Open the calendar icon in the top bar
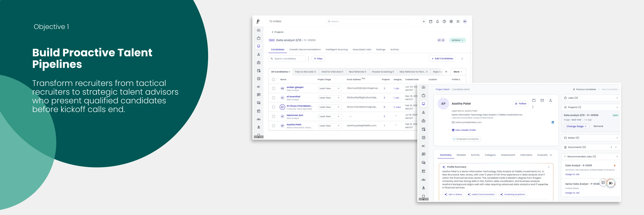 click(x=430, y=21)
